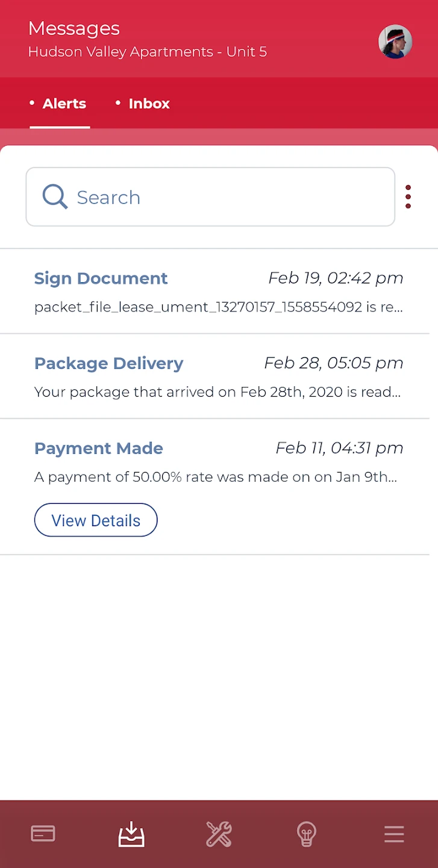Tap Hudson Valley Apartments - Unit 5 subtitle
The image size is (438, 868).
[147, 52]
